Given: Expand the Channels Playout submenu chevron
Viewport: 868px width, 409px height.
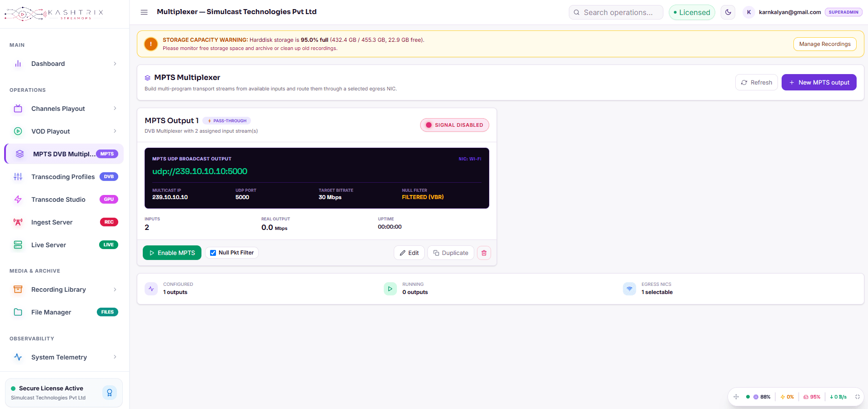Looking at the screenshot, I should click(115, 109).
